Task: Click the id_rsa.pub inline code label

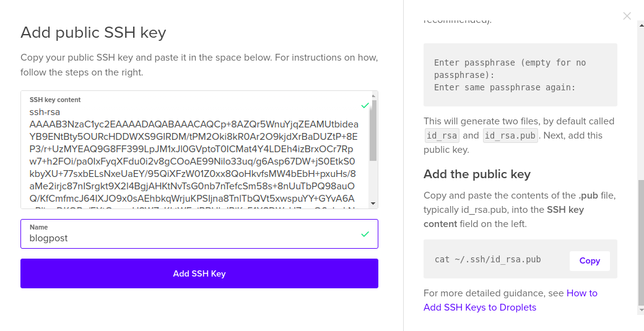Action: point(510,135)
